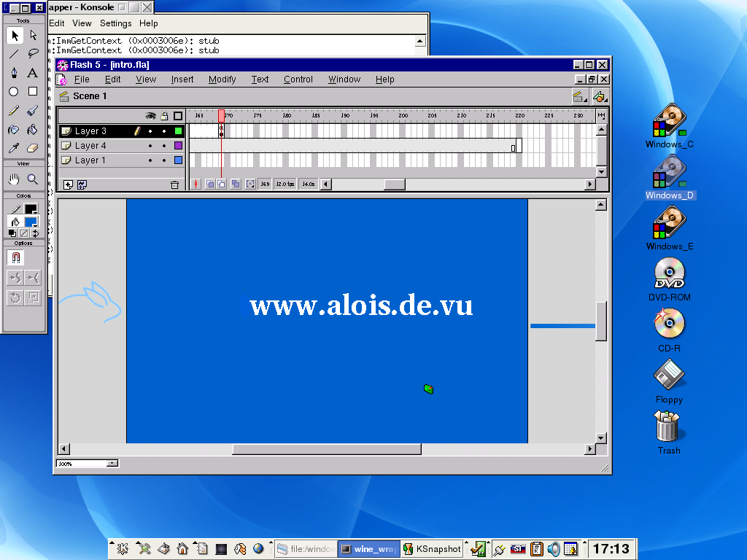The width and height of the screenshot is (747, 560).
Task: Select the Dropper tool
Action: click(15, 148)
